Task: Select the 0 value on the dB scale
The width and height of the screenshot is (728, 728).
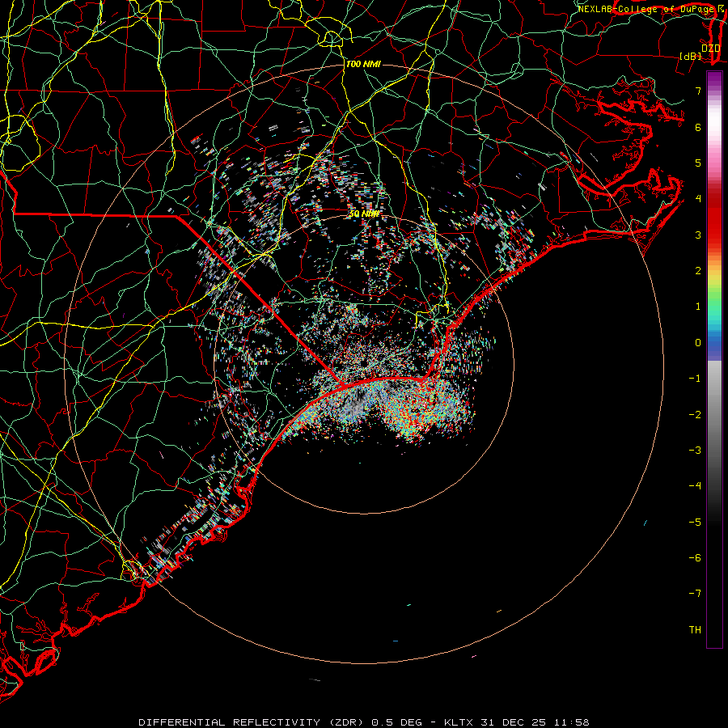Action: 698,343
